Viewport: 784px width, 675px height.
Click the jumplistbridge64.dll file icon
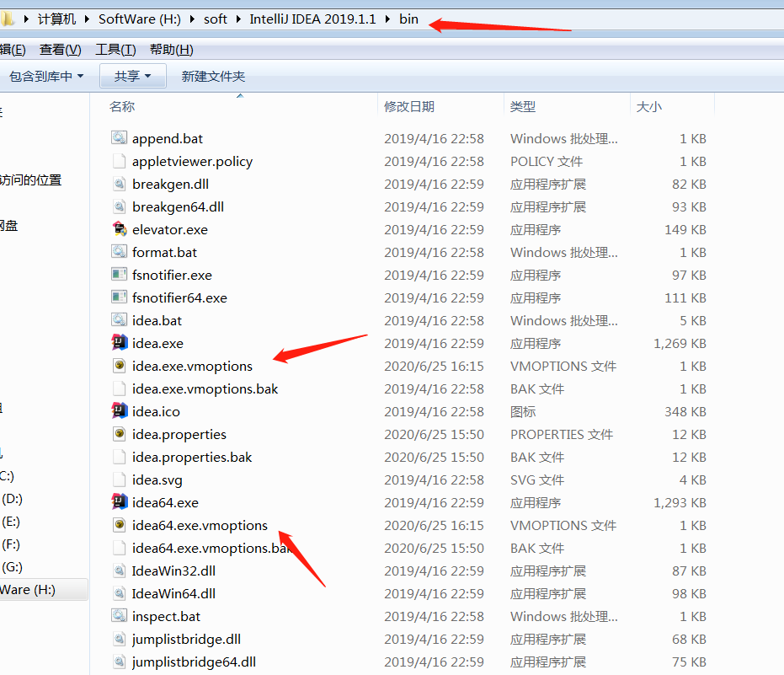point(119,662)
